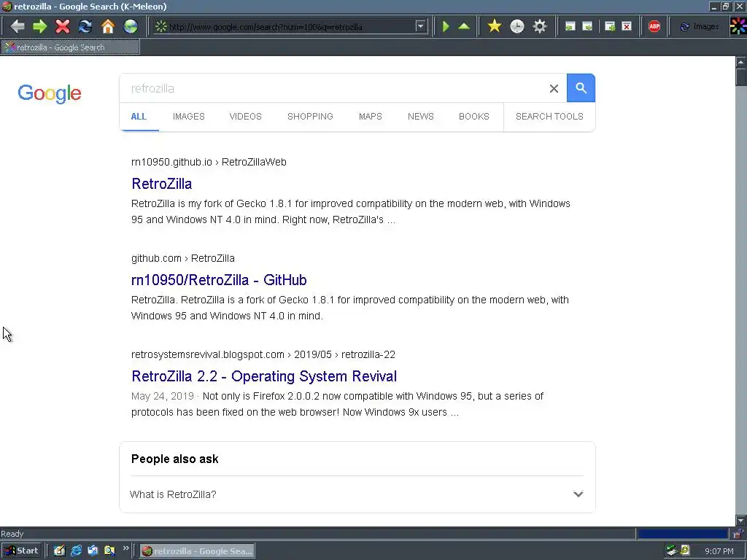Click the green Up arrow toolbar button
This screenshot has width=747, height=560.
(x=464, y=26)
